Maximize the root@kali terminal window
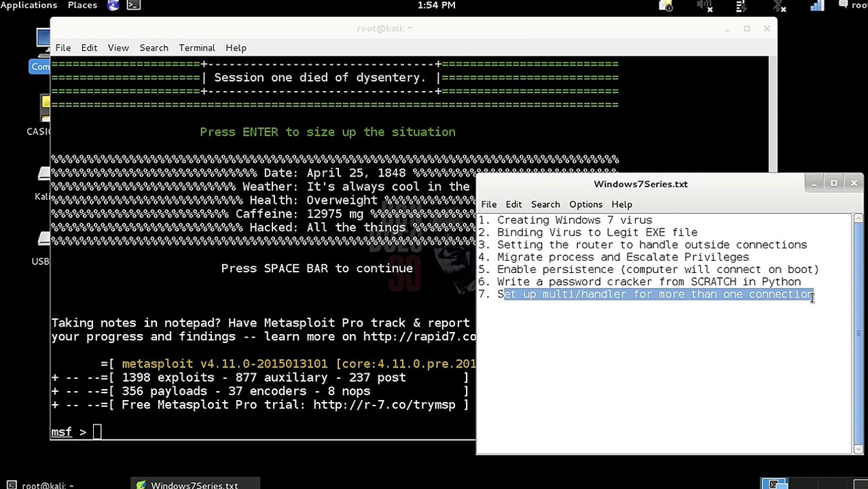This screenshot has width=868, height=489. click(747, 29)
